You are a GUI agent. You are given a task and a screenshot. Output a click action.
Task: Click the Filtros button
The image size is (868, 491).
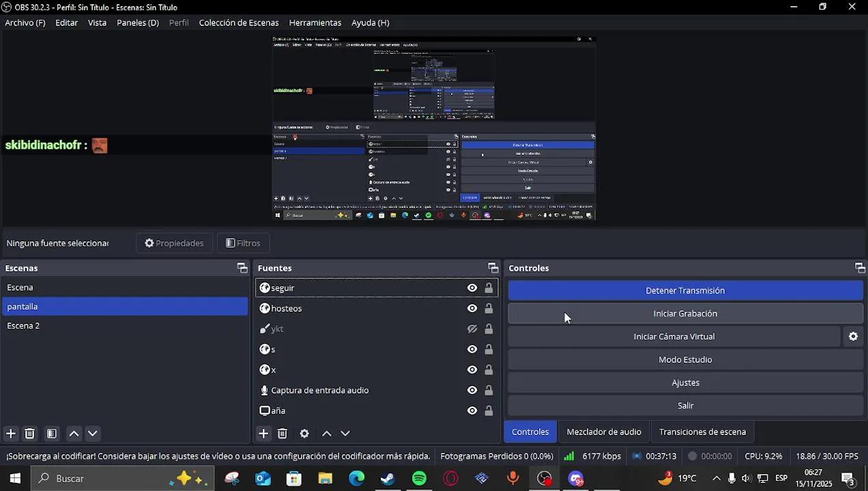tap(243, 243)
